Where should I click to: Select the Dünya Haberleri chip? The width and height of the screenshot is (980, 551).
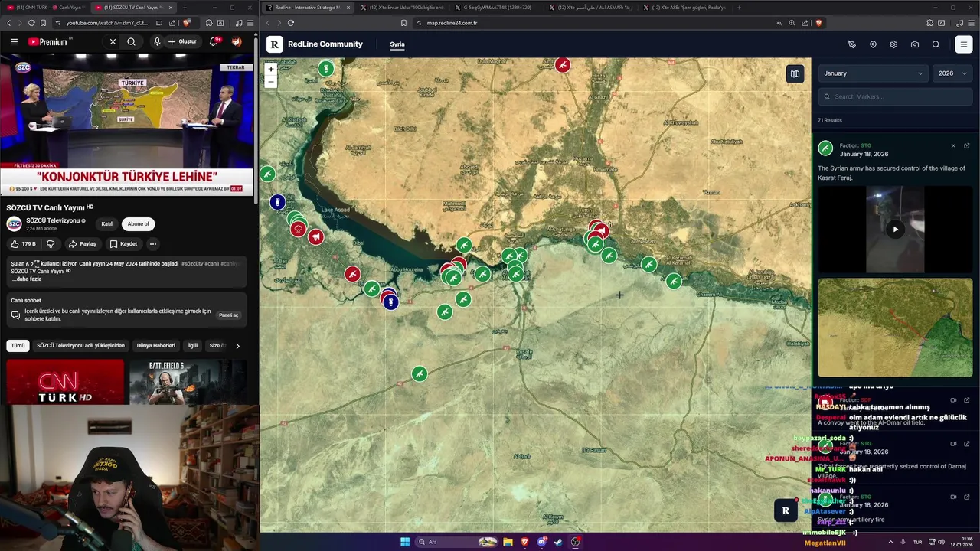pos(155,346)
